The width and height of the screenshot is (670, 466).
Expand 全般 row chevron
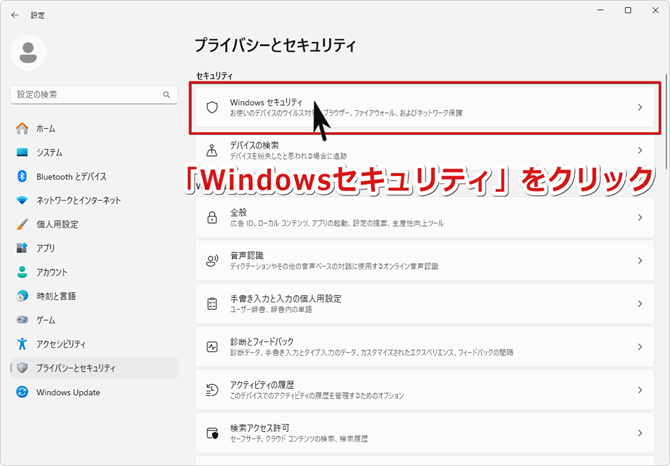coord(640,217)
